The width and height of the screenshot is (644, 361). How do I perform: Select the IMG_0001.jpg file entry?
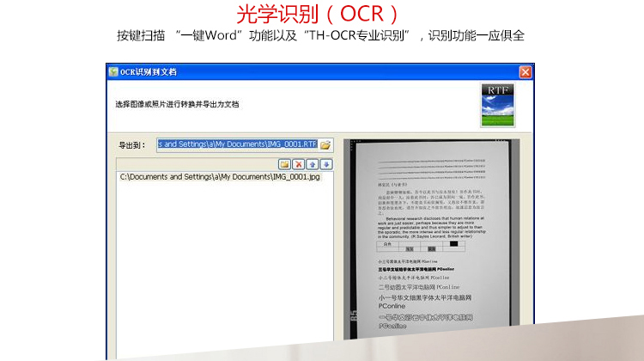(x=220, y=177)
